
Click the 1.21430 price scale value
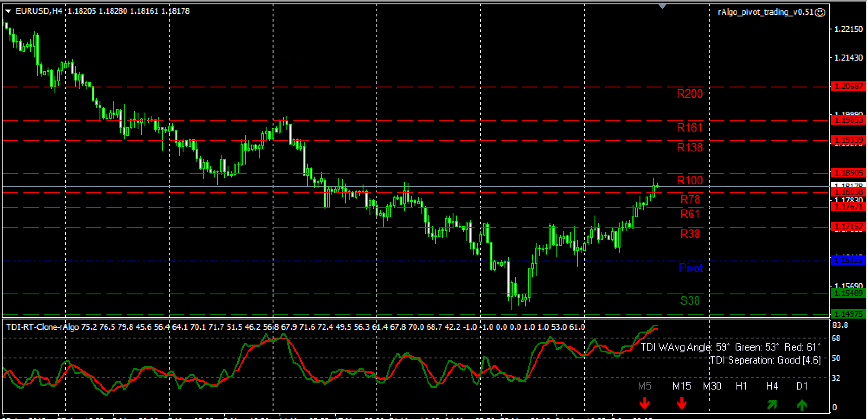point(849,58)
